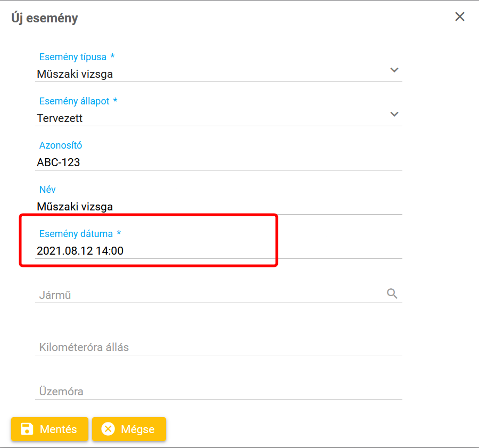The width and height of the screenshot is (479, 448).
Task: Expand the Esemény típusa dropdown chevron
Action: [394, 70]
